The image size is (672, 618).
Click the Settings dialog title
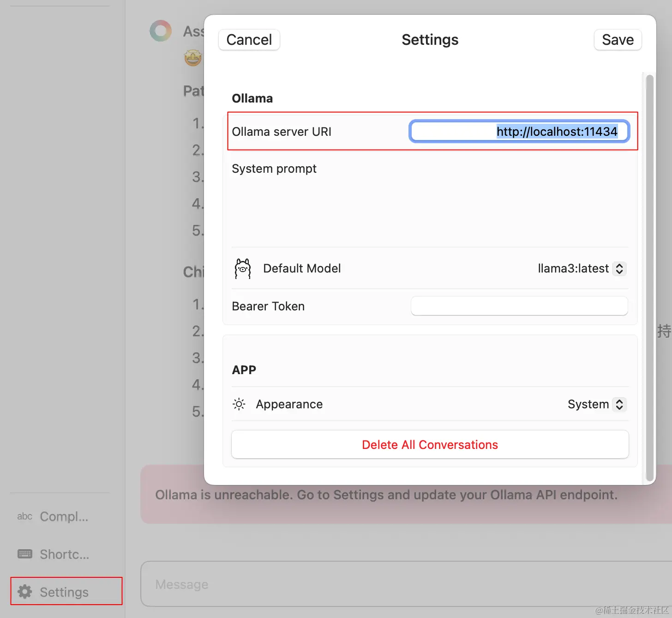point(430,40)
